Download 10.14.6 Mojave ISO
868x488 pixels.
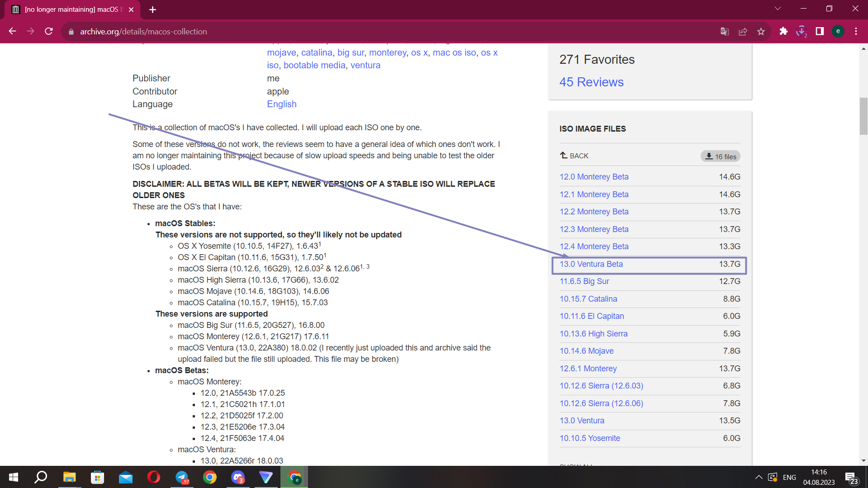point(587,351)
